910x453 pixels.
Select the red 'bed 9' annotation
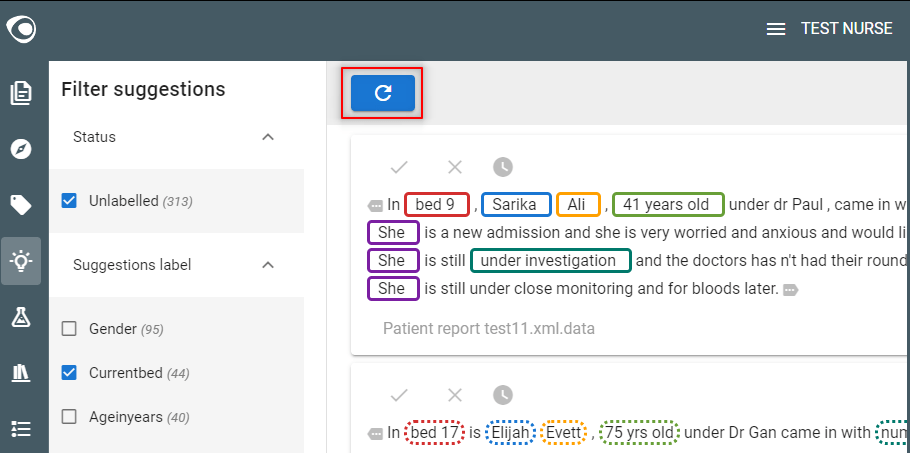pos(437,204)
